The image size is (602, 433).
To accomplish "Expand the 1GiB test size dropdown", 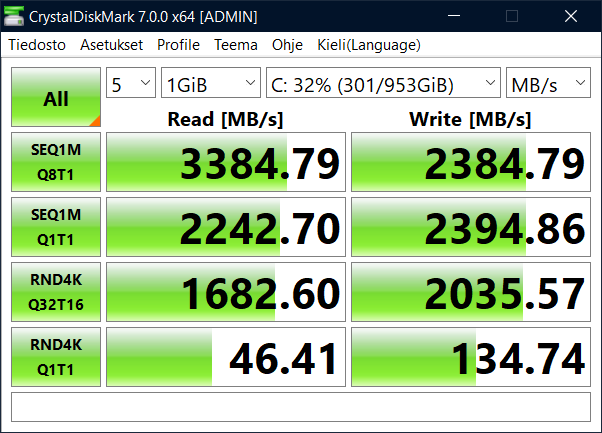I will pos(210,84).
